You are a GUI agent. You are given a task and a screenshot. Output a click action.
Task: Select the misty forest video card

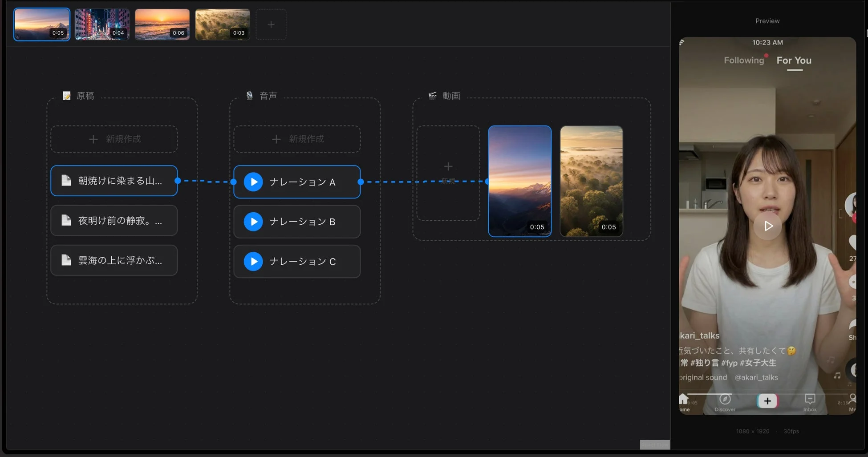point(591,181)
